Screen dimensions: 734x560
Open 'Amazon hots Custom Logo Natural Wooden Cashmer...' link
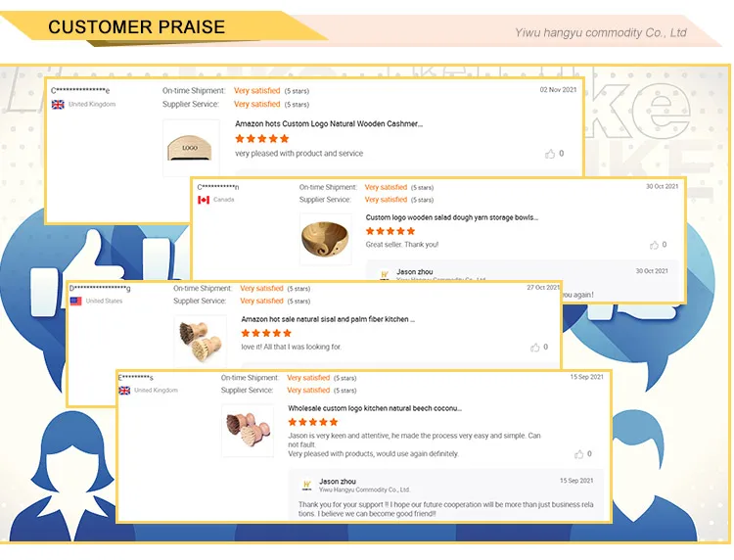click(329, 124)
